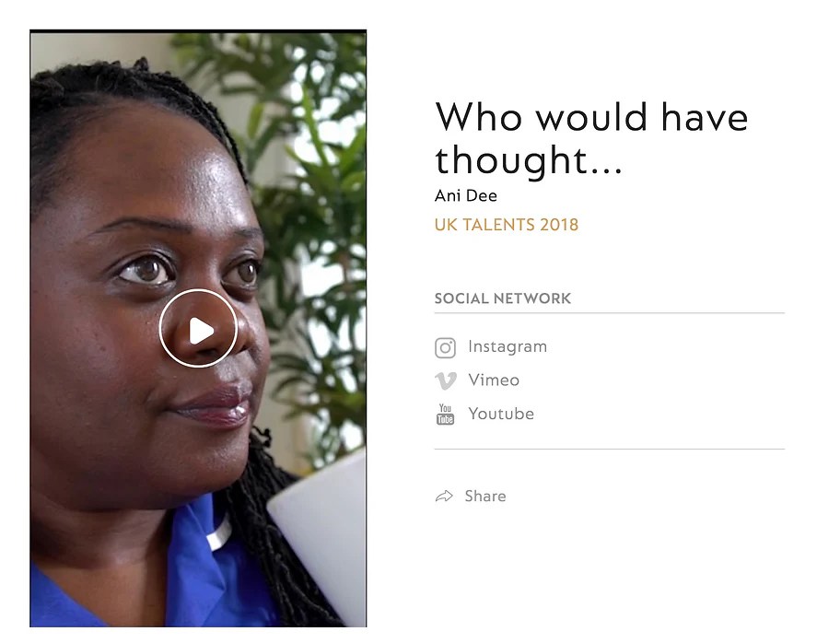
Task: Click the divider line below Youtube link
Action: (x=610, y=449)
